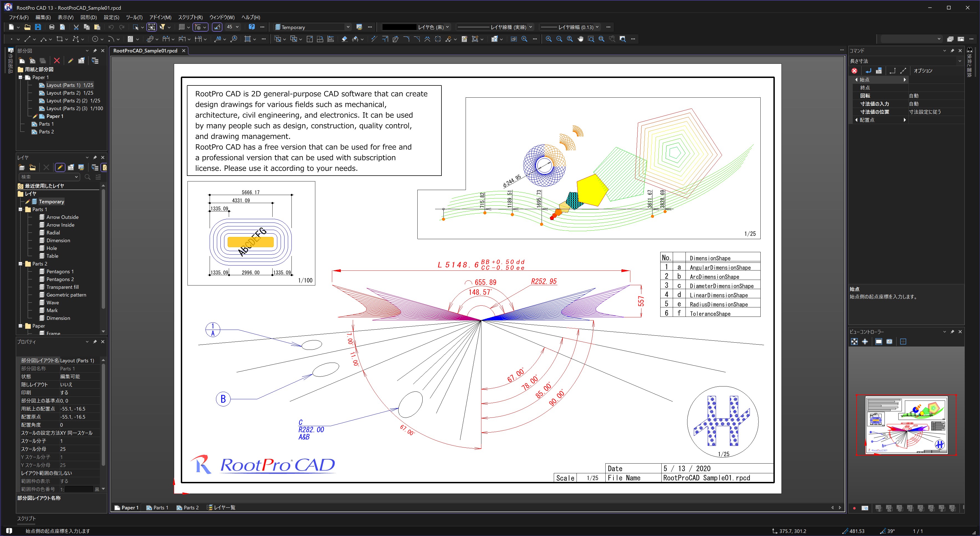Open the ヘルプ(H) menu
980x536 pixels.
tap(251, 17)
